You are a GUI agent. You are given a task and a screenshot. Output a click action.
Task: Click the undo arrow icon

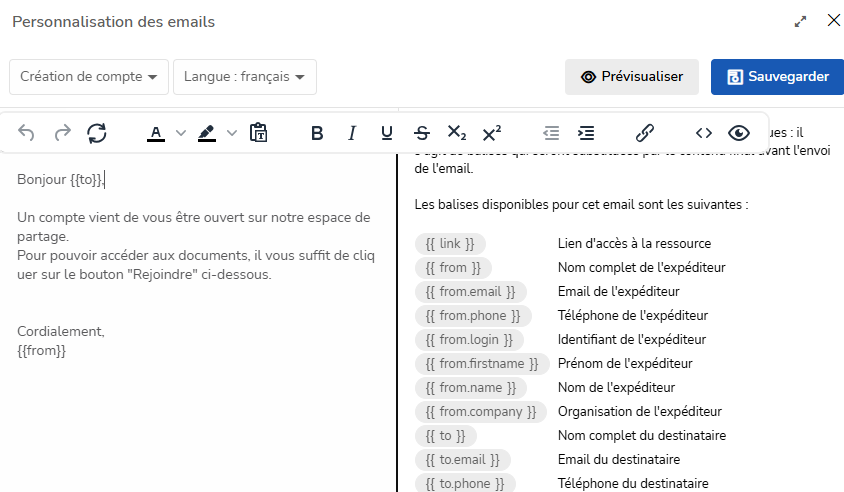(x=27, y=133)
